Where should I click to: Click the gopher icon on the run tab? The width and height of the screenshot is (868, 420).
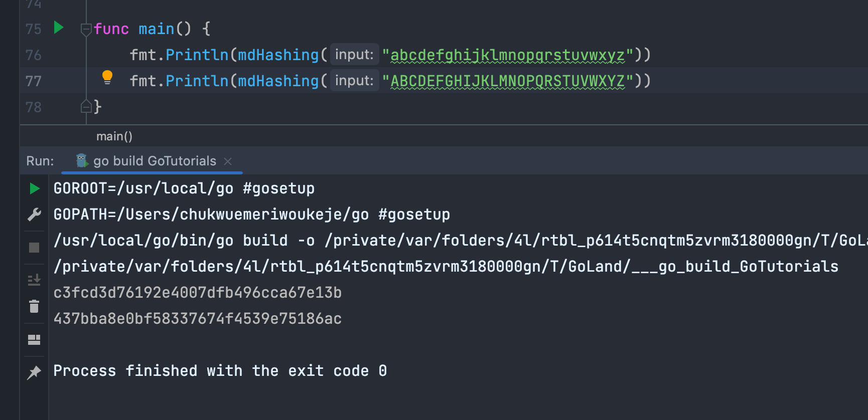pyautogui.click(x=82, y=161)
